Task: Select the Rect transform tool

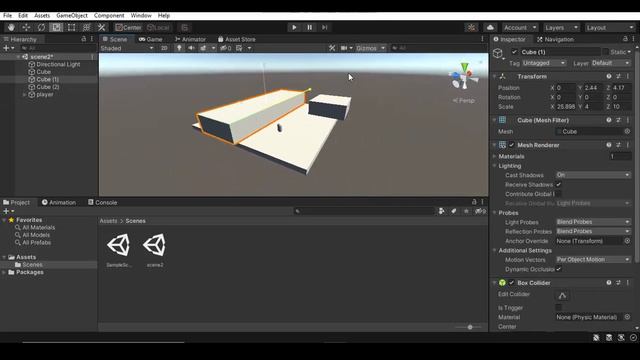Action: tap(71, 27)
